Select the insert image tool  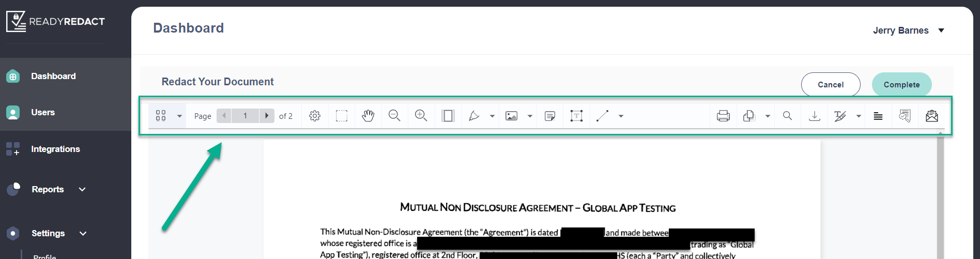(x=512, y=116)
